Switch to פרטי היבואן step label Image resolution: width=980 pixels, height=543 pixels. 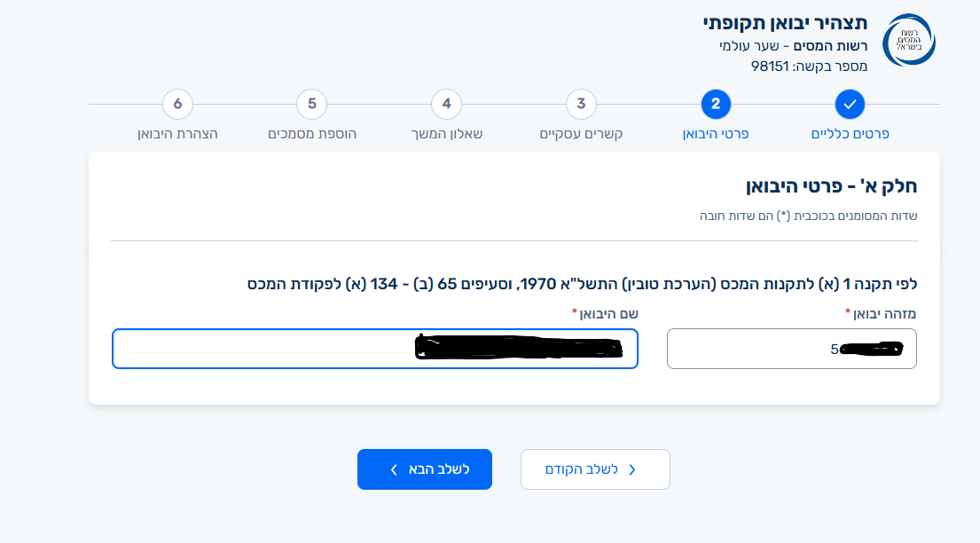click(716, 134)
